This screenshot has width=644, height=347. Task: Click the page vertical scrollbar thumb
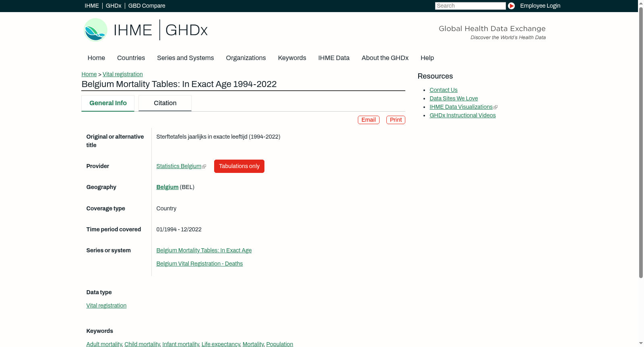coord(641,142)
